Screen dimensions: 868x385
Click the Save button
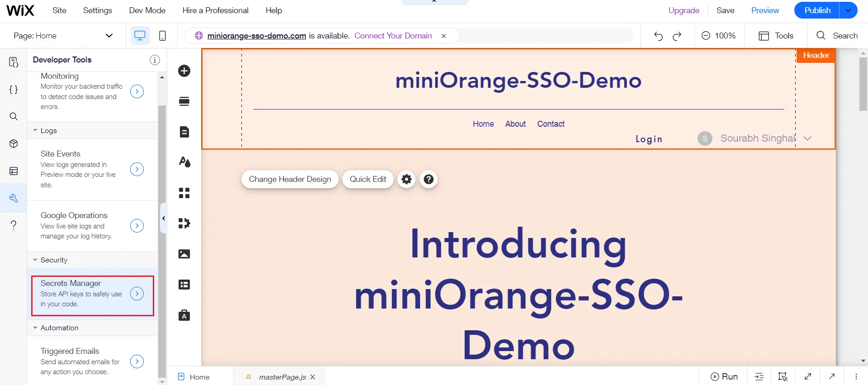point(725,10)
